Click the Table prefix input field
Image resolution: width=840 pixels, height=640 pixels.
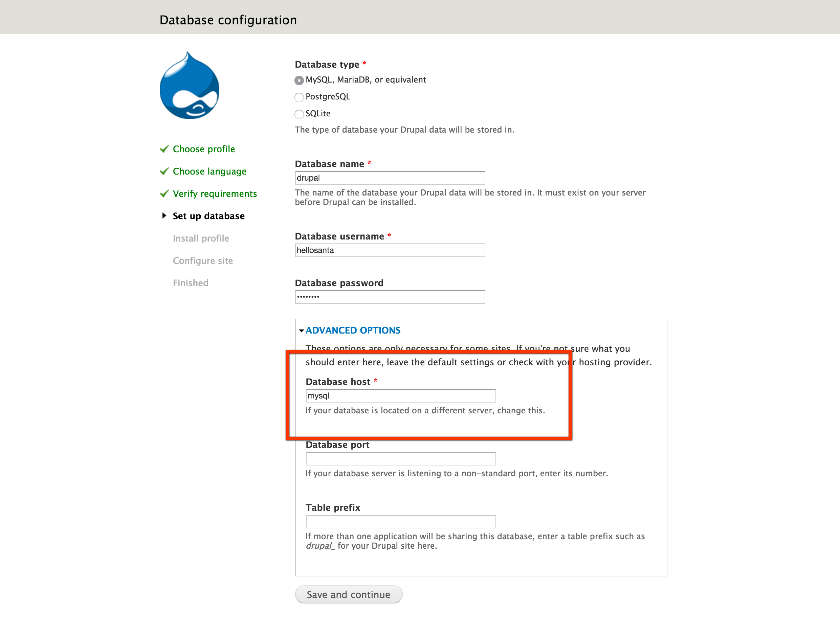click(x=401, y=522)
